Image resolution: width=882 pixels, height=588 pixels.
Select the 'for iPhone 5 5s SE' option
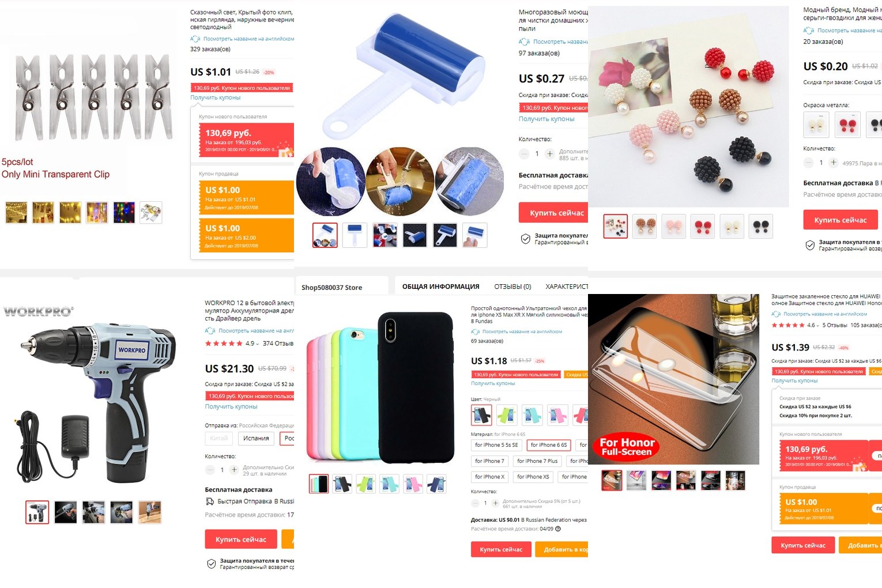click(x=496, y=445)
